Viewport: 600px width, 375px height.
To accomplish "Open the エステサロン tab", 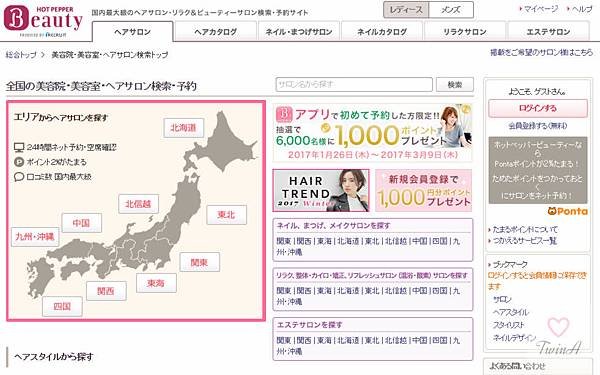I will click(548, 32).
